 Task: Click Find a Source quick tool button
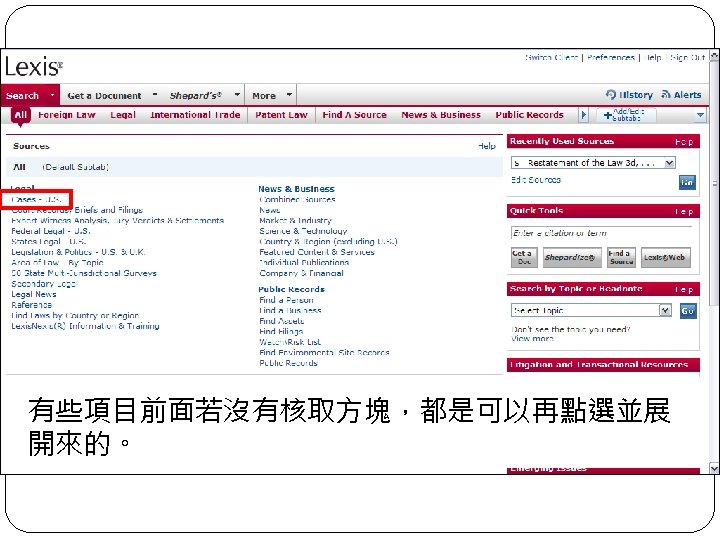pyautogui.click(x=621, y=258)
